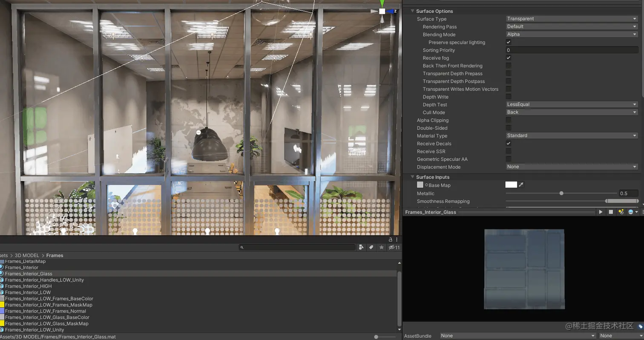Click the Project search by label icon
Viewport: 644px width, 340px height.
click(x=371, y=247)
